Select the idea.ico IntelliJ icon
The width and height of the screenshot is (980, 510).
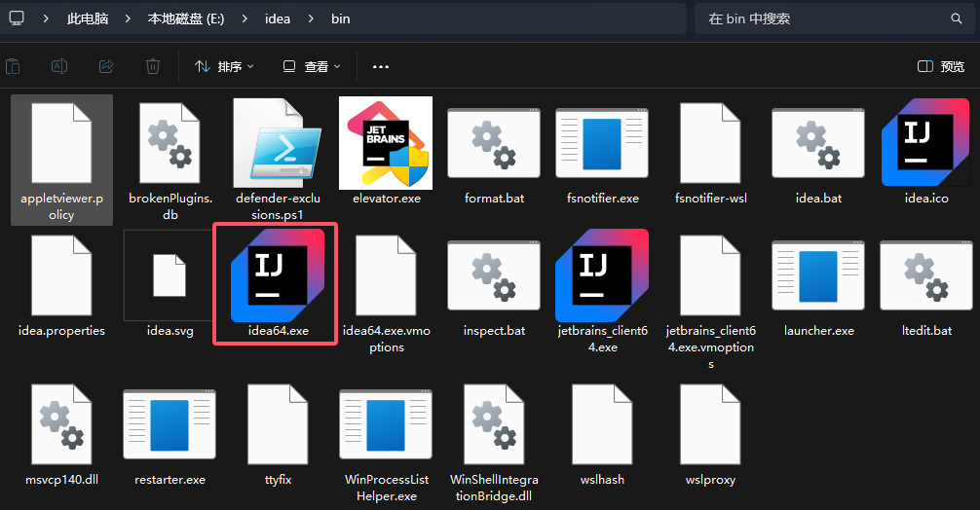click(925, 142)
